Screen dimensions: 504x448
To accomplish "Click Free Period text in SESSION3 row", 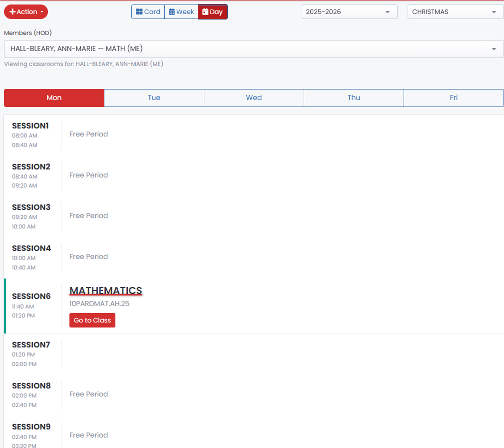I will pyautogui.click(x=89, y=215).
